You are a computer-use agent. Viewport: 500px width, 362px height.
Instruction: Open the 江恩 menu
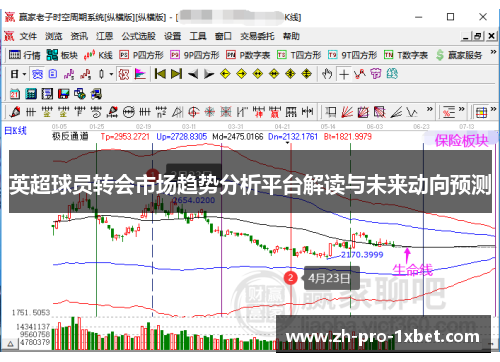coord(104,36)
